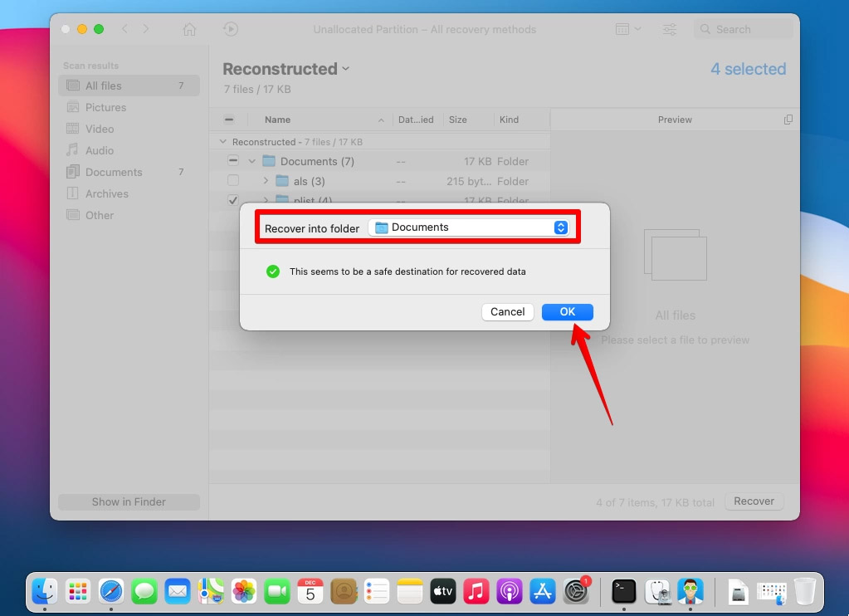Open Disk Utility from the Dock
This screenshot has width=849, height=616.
tap(657, 590)
